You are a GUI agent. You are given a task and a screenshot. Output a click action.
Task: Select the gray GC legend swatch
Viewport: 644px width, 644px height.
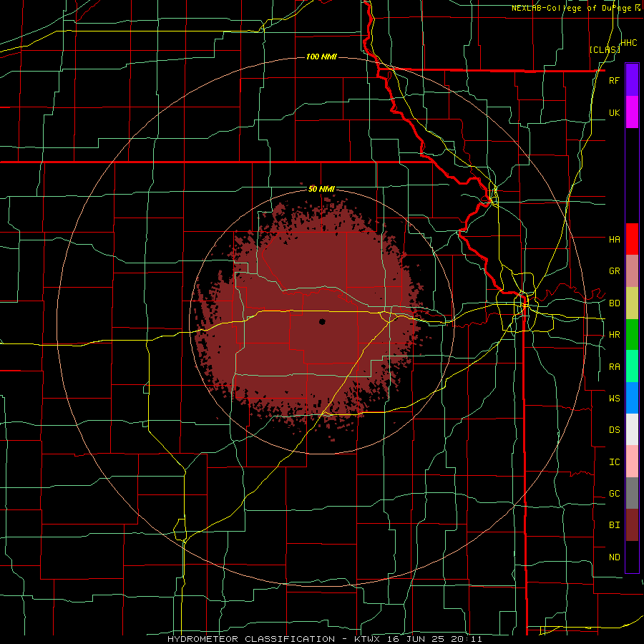click(x=632, y=493)
